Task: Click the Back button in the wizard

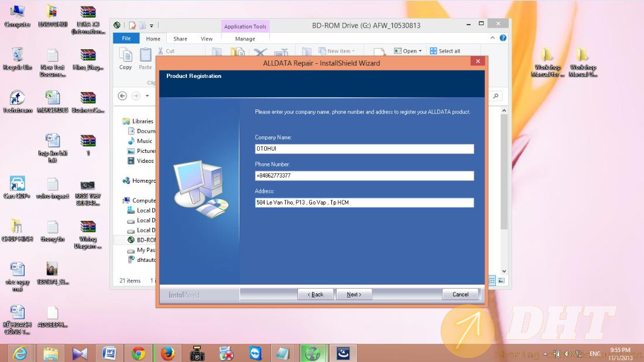Action: point(316,295)
